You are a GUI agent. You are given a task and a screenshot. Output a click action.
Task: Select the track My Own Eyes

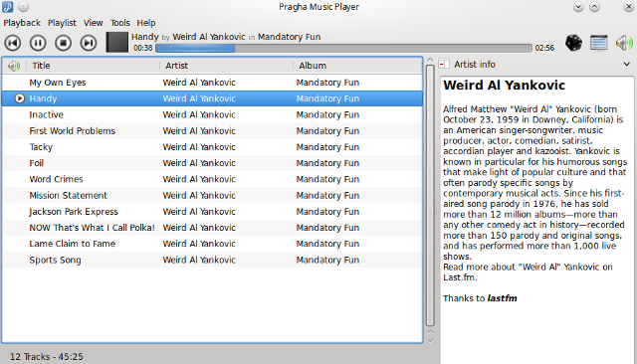click(x=212, y=83)
